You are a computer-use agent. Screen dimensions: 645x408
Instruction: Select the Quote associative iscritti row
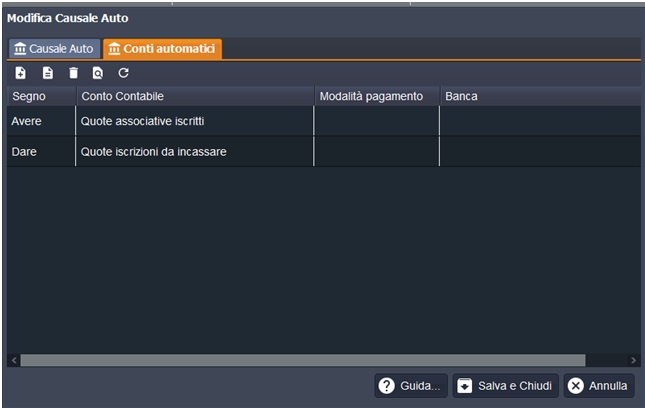[194, 121]
